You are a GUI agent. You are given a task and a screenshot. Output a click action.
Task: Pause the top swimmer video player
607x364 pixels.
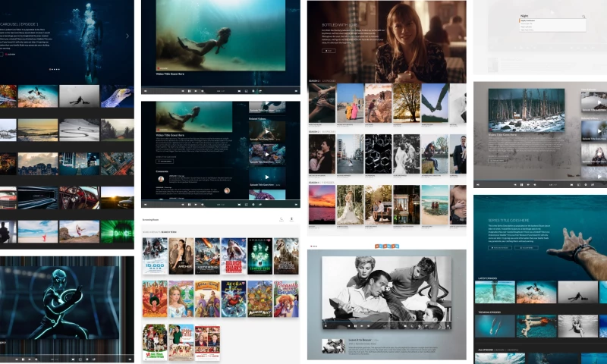pyautogui.click(x=189, y=91)
